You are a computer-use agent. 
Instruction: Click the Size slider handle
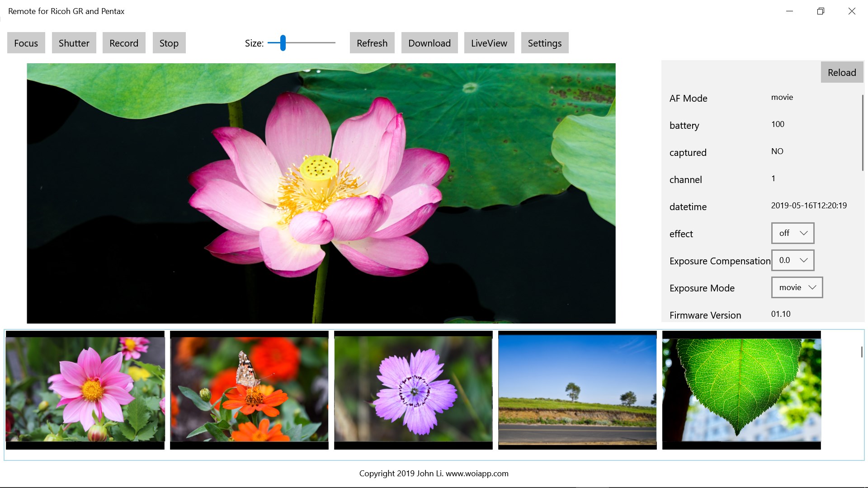pyautogui.click(x=283, y=43)
